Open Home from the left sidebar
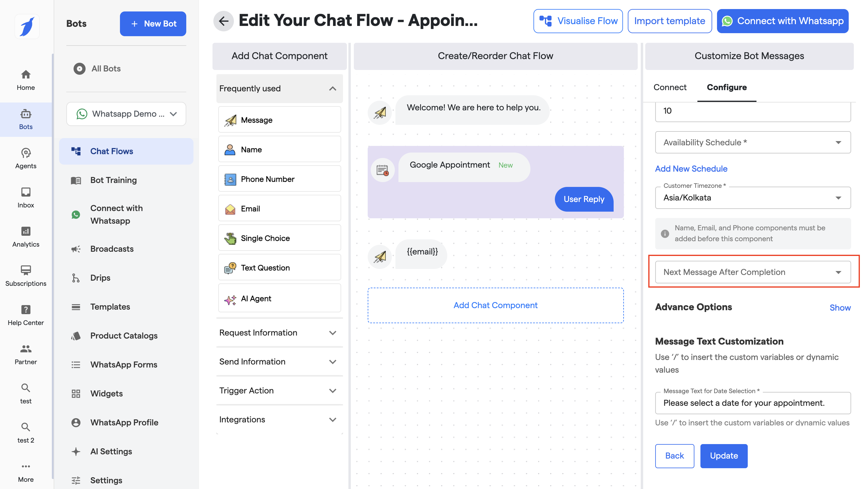868x489 pixels. [26, 80]
